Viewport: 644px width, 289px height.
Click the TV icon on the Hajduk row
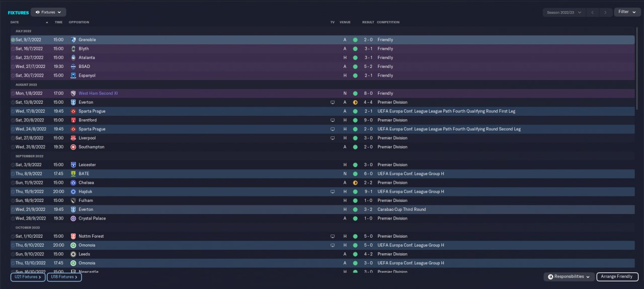[332, 192]
